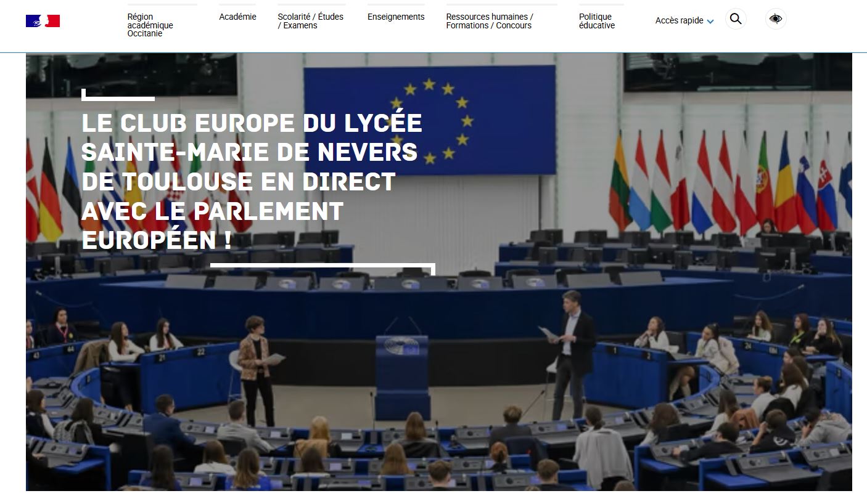Open the Région académique Occitanie menu
This screenshot has height=504, width=867.
pos(150,25)
